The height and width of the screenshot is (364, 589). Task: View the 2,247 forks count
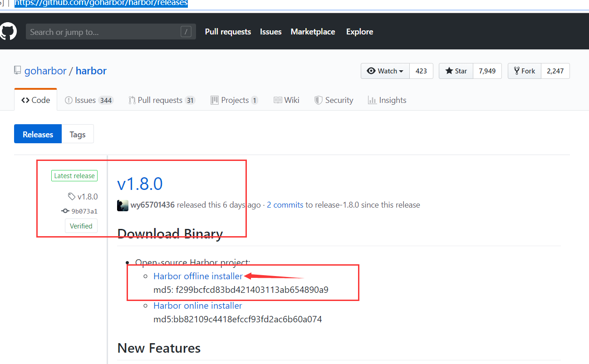555,71
